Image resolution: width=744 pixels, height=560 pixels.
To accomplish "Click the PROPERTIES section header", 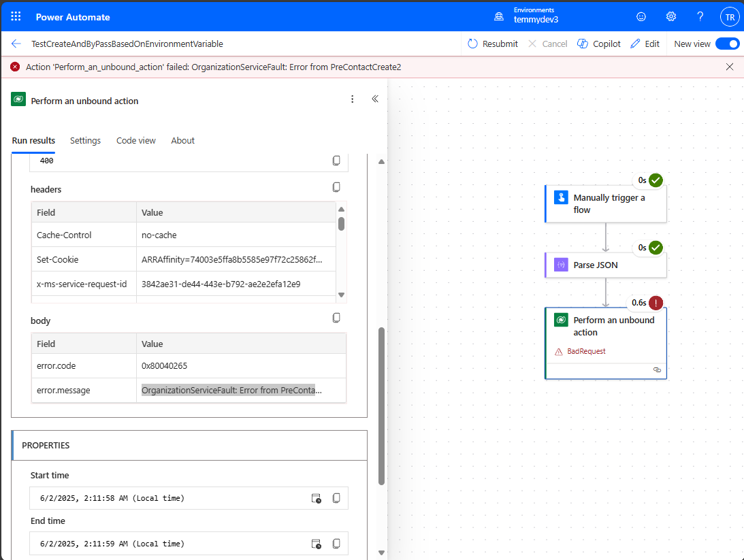I will point(189,445).
